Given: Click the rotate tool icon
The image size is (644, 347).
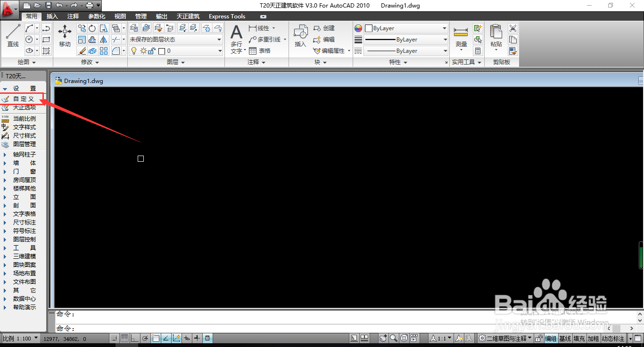Looking at the screenshot, I should [92, 28].
